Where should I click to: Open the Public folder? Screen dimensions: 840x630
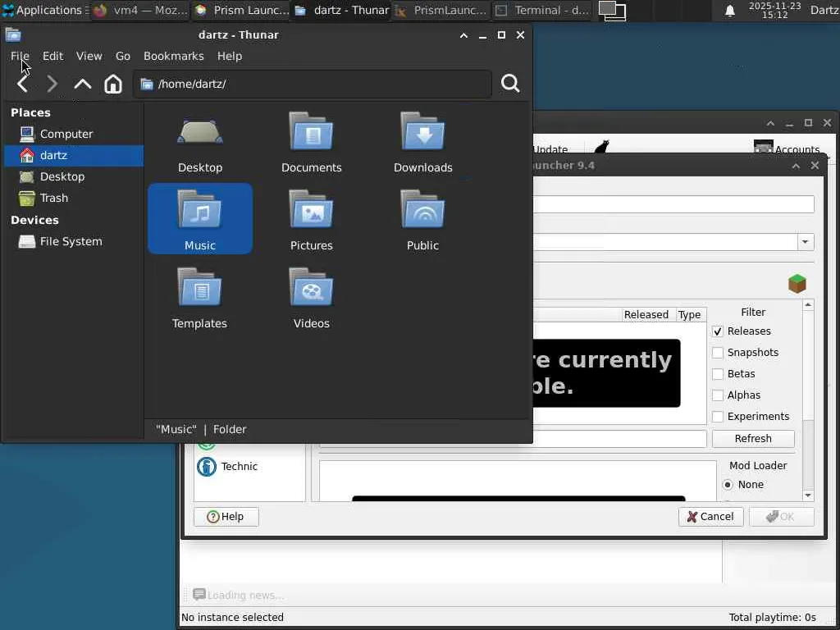[x=422, y=221]
